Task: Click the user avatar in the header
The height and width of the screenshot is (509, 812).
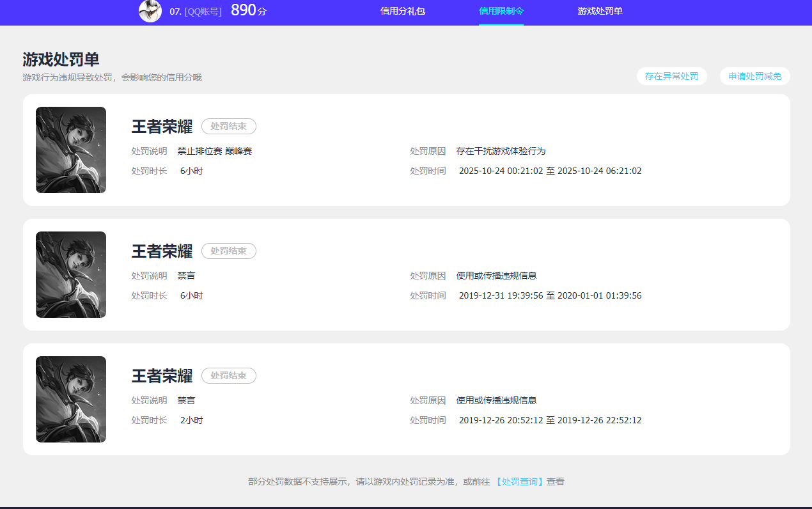Action: [150, 11]
